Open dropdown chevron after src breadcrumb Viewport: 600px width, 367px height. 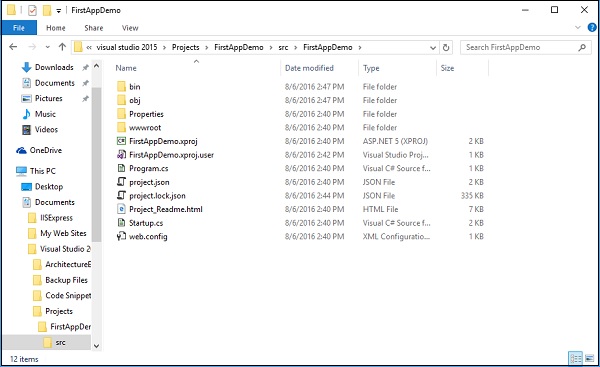coord(295,47)
